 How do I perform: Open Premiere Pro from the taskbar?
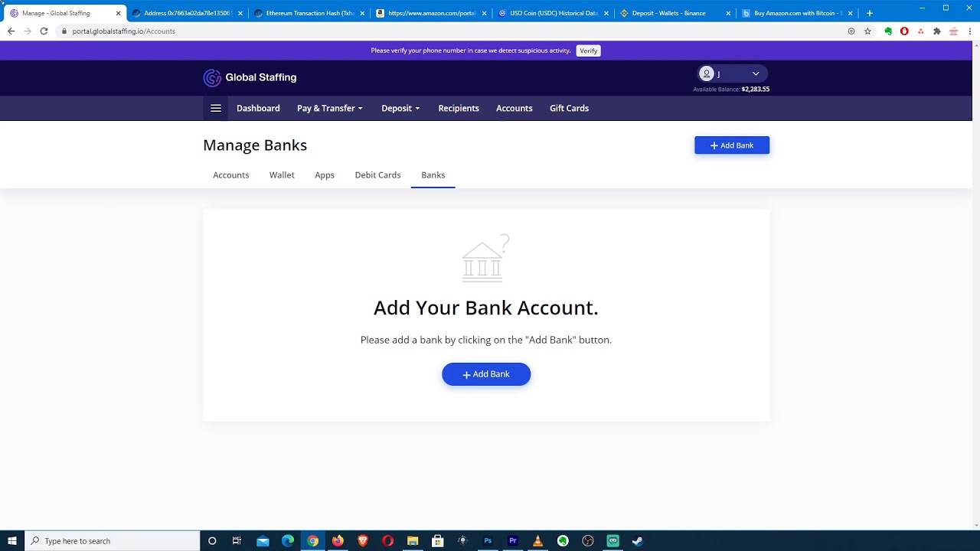click(513, 541)
